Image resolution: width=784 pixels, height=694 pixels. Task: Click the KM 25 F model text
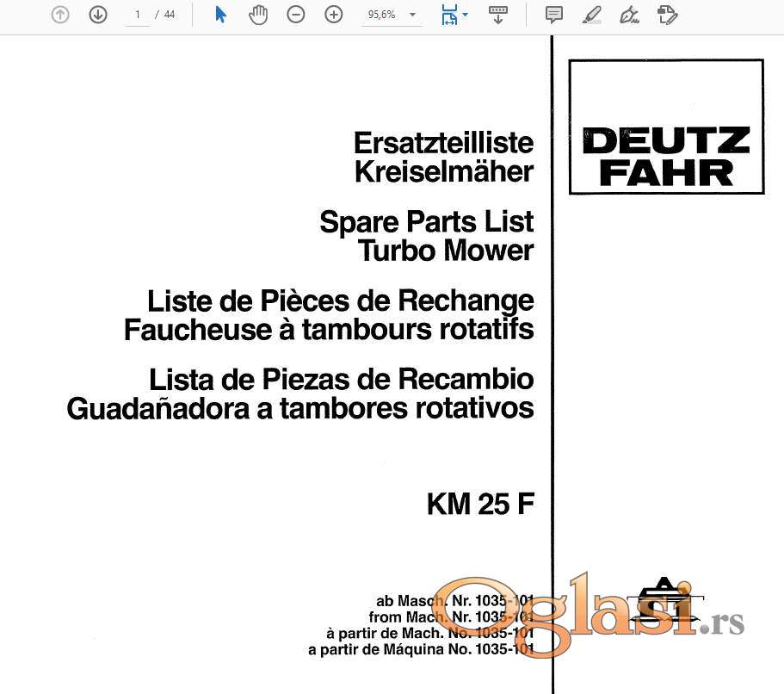click(480, 504)
